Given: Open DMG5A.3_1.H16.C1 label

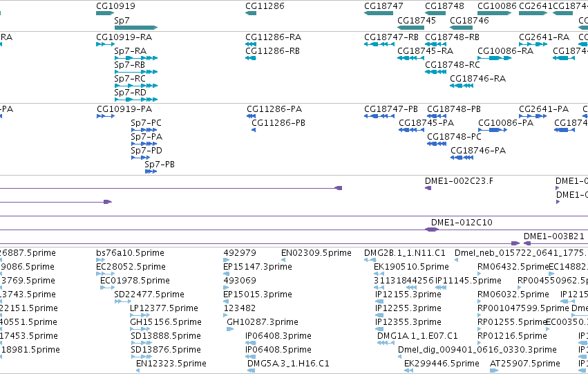Looking at the screenshot, I should pos(288,364).
